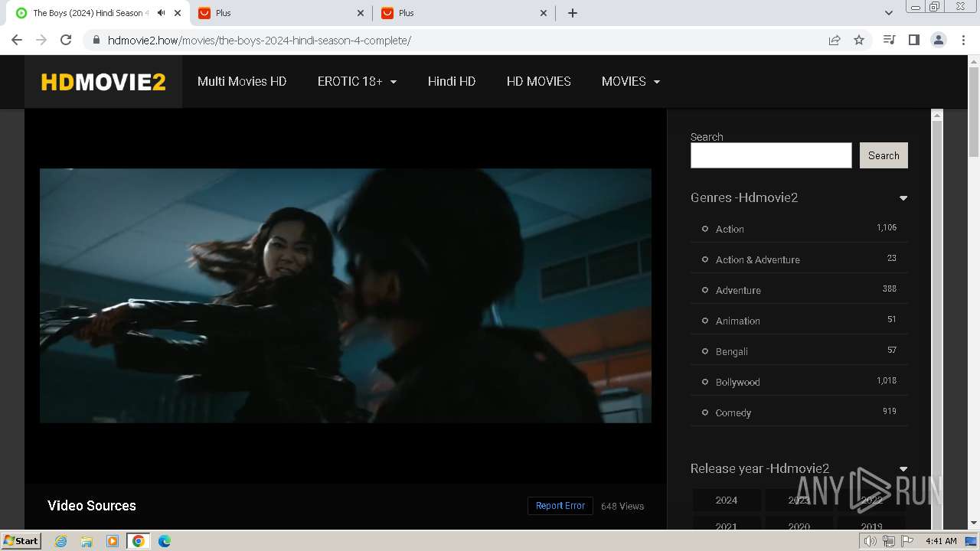This screenshot has height=551, width=980.
Task: Reload the current page
Action: point(66,40)
